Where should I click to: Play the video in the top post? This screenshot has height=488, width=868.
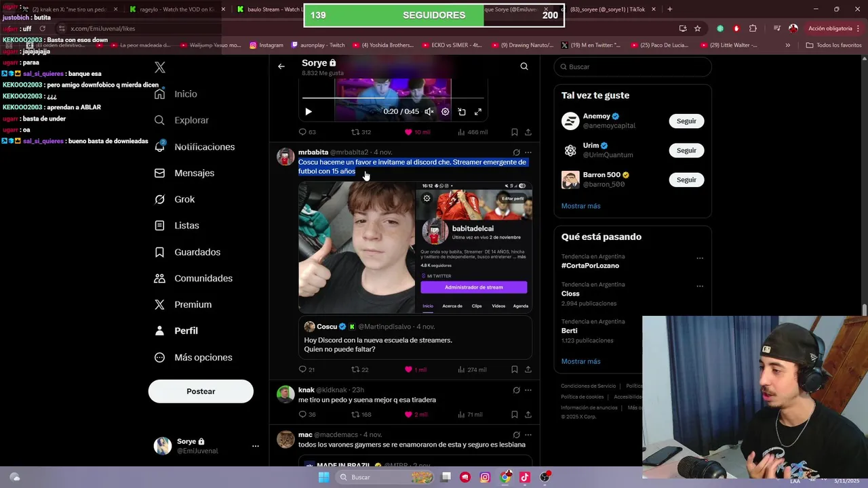coord(308,112)
